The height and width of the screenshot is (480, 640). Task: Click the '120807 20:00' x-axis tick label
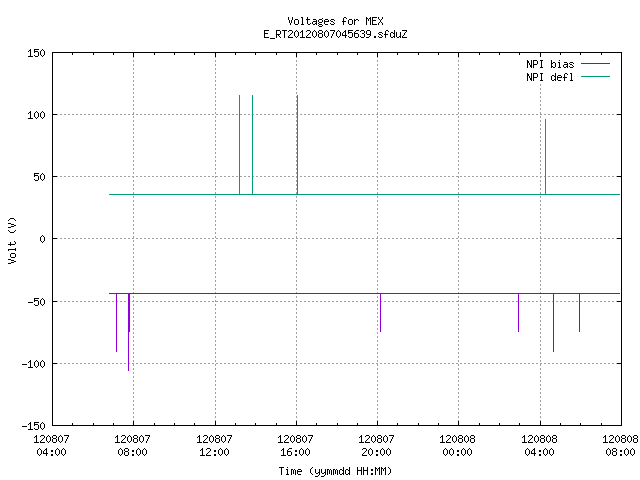click(376, 446)
